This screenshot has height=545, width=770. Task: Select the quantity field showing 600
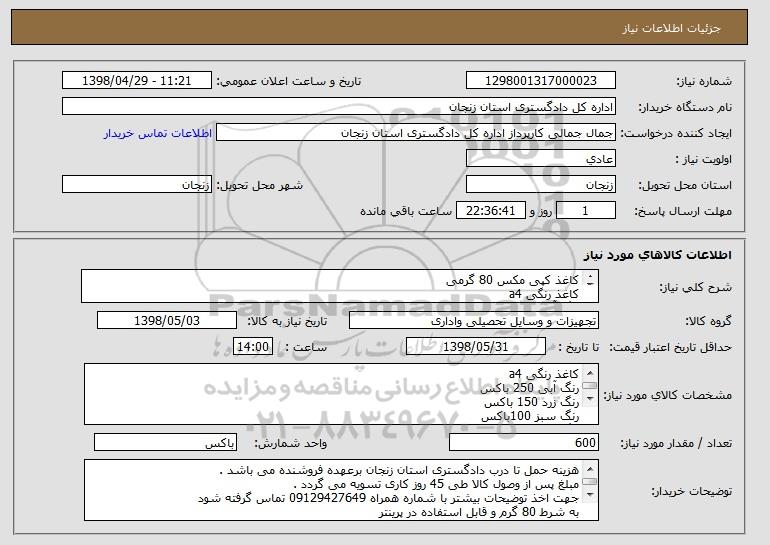pos(523,442)
